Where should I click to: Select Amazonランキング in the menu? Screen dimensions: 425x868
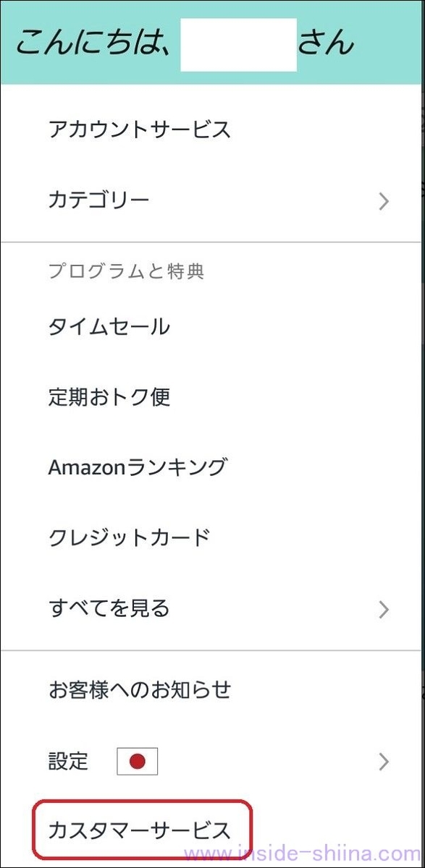[x=138, y=467]
